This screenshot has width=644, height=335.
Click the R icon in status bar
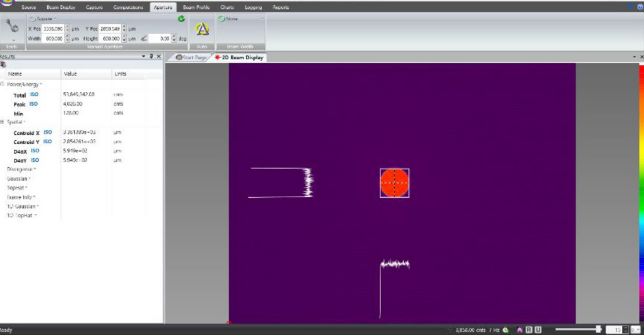(529, 329)
